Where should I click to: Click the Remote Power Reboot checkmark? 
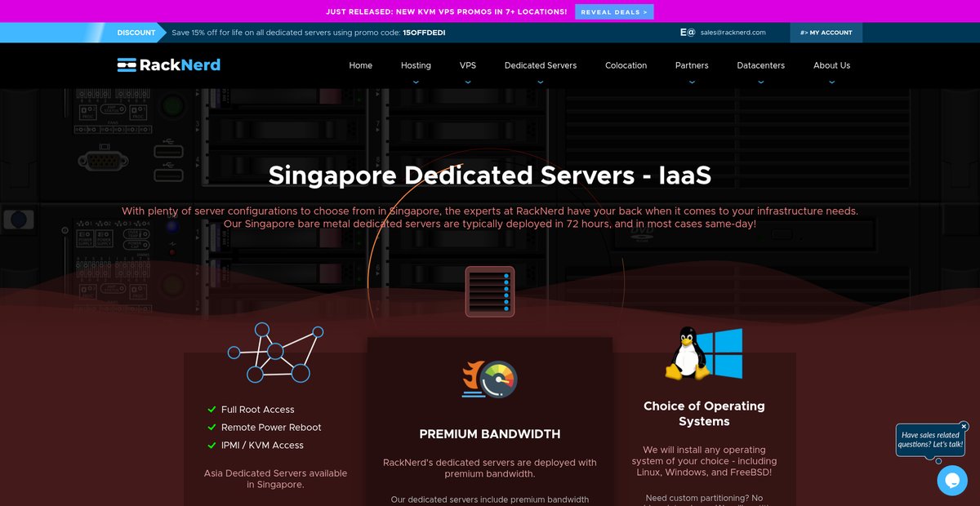pyautogui.click(x=212, y=428)
